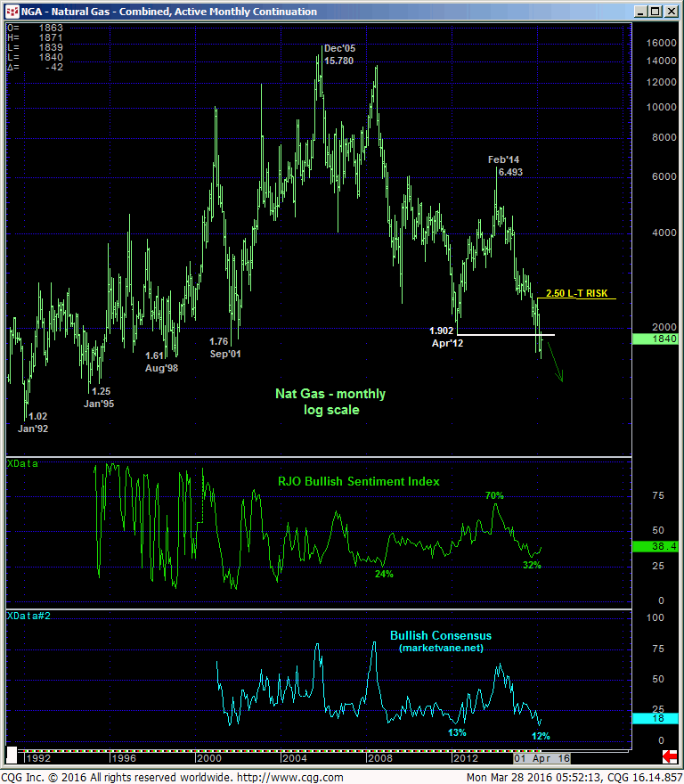Click the 24% sentiment low label
Screen dimensions: 684x784
pyautogui.click(x=384, y=574)
